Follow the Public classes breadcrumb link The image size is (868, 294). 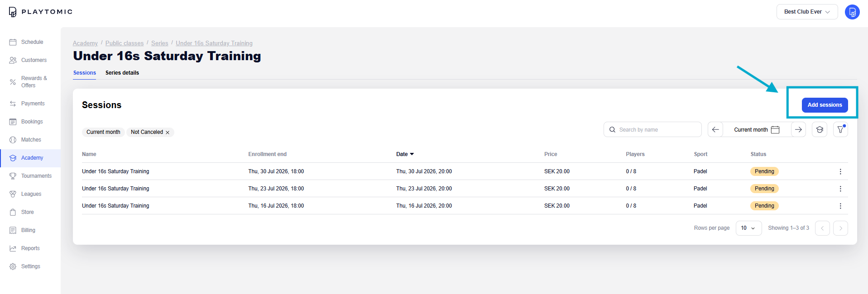tap(125, 43)
